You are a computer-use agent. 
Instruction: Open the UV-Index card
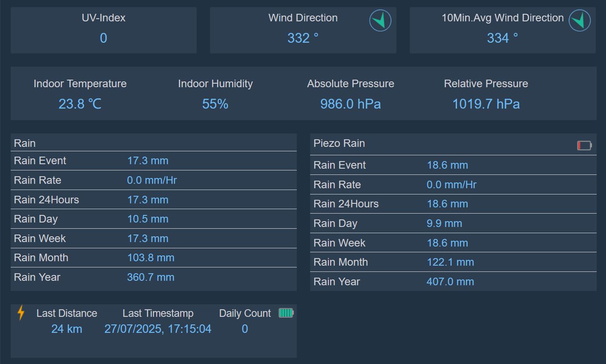tap(103, 29)
